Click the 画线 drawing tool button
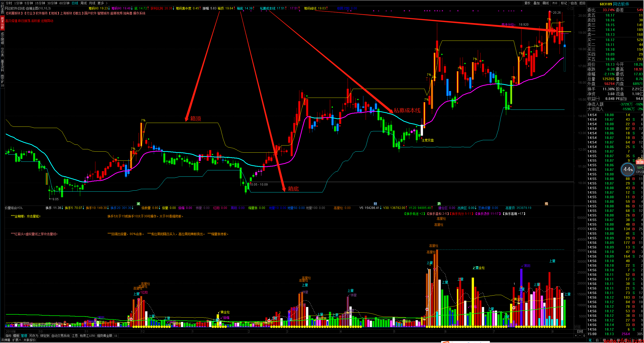Image resolution: width=644 pixels, height=343 pixels. click(546, 3)
